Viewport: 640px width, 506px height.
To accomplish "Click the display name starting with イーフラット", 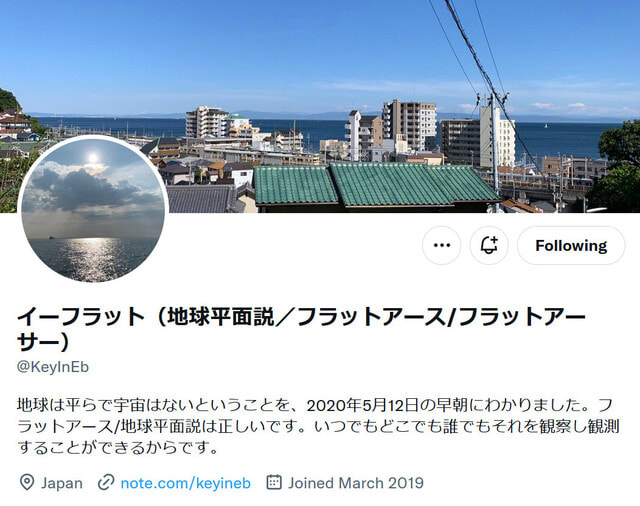I will point(301,329).
